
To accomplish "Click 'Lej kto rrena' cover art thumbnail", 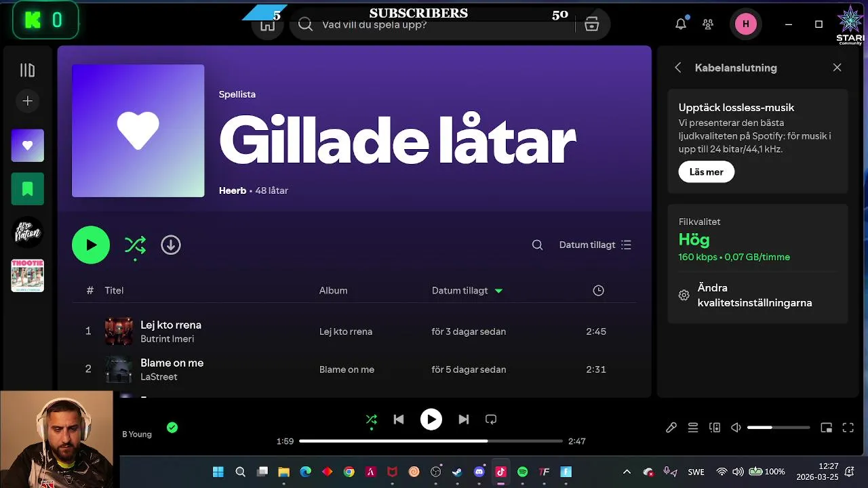I will (x=119, y=331).
